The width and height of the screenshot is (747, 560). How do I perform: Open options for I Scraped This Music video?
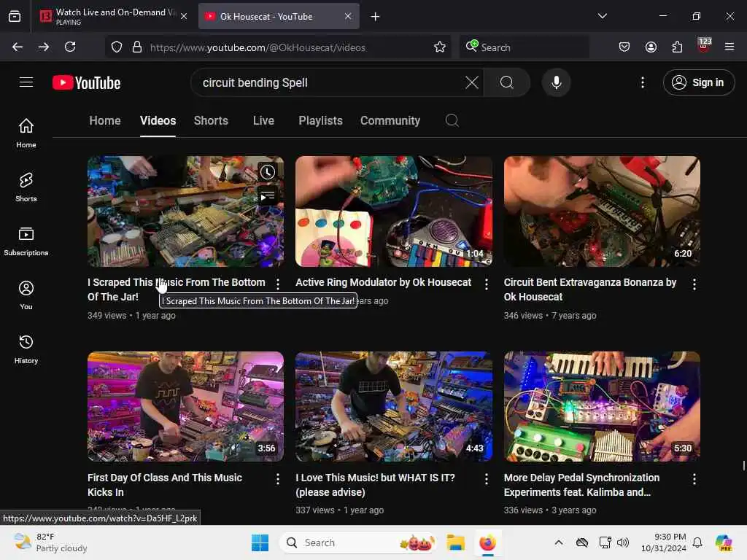278,284
